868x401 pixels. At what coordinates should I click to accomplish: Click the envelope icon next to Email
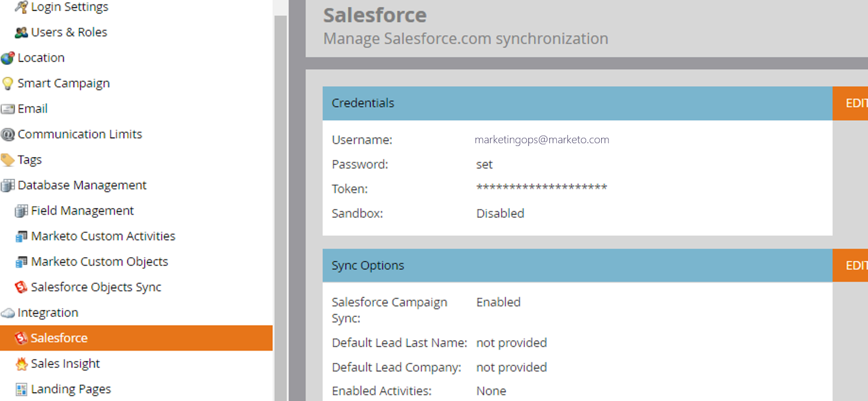pyautogui.click(x=8, y=109)
